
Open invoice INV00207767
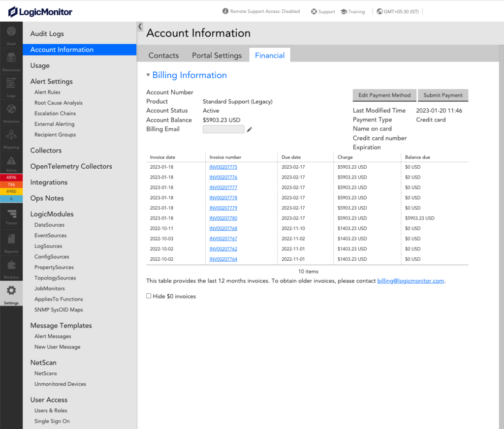pyautogui.click(x=223, y=239)
